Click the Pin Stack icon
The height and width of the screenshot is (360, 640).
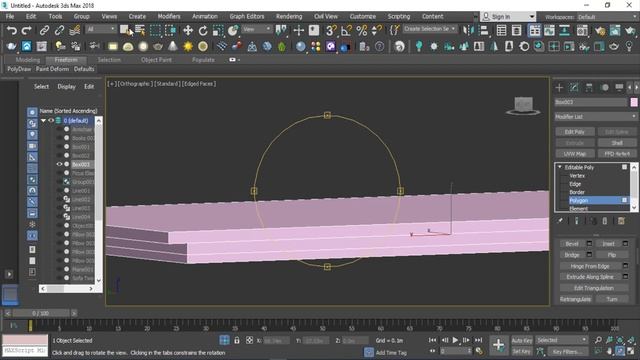click(560, 221)
